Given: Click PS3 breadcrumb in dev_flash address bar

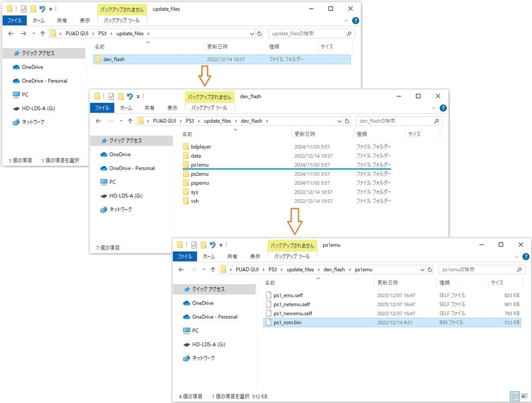Looking at the screenshot, I should [x=190, y=120].
